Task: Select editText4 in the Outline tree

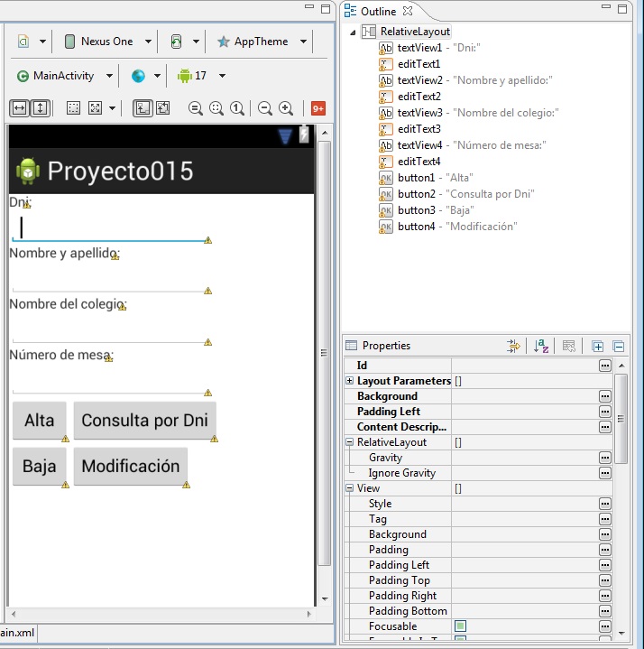Action: pyautogui.click(x=409, y=162)
